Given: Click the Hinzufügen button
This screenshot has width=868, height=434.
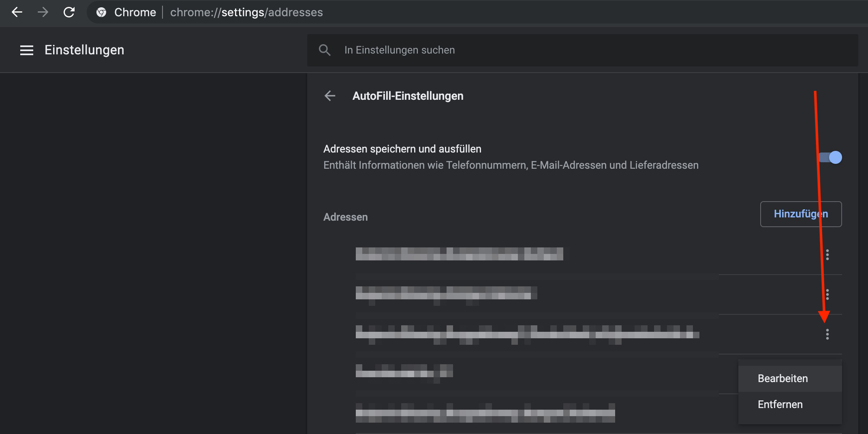Looking at the screenshot, I should coord(801,214).
